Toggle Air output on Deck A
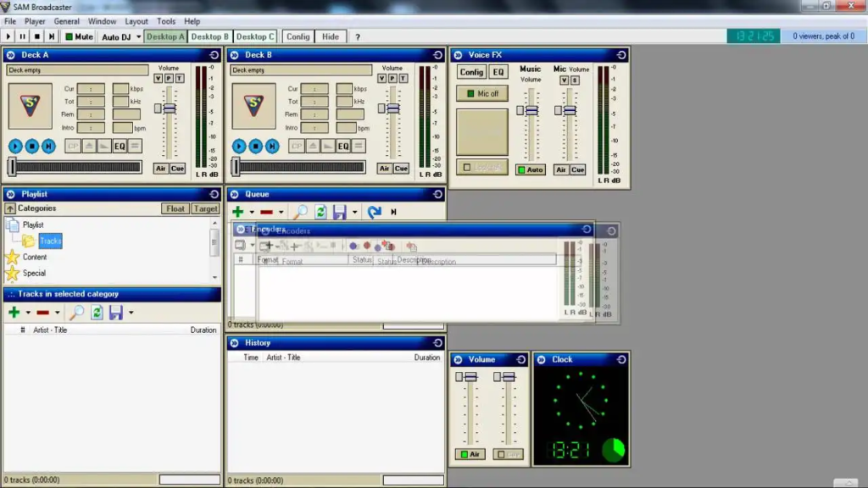 (x=160, y=169)
